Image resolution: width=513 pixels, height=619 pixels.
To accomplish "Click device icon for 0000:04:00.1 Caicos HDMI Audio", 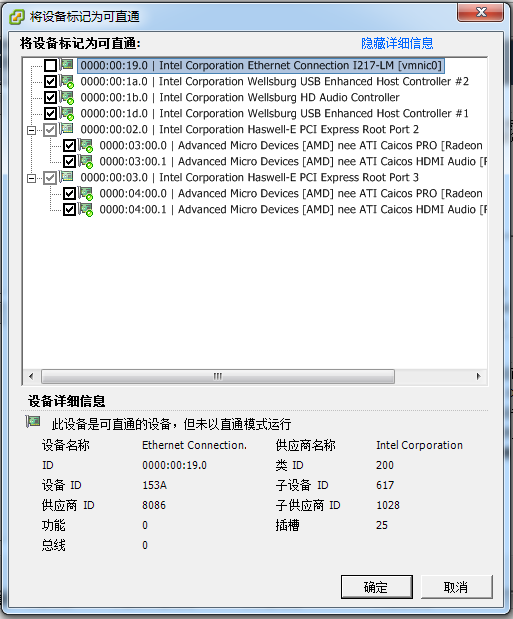I will pos(86,210).
